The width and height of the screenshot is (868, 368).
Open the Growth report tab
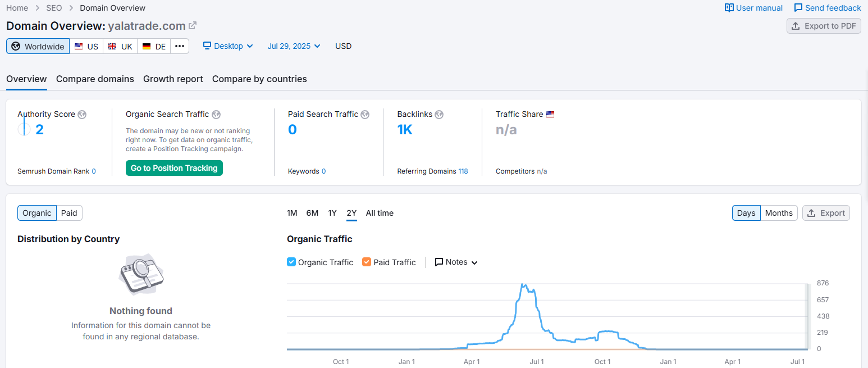coord(173,79)
